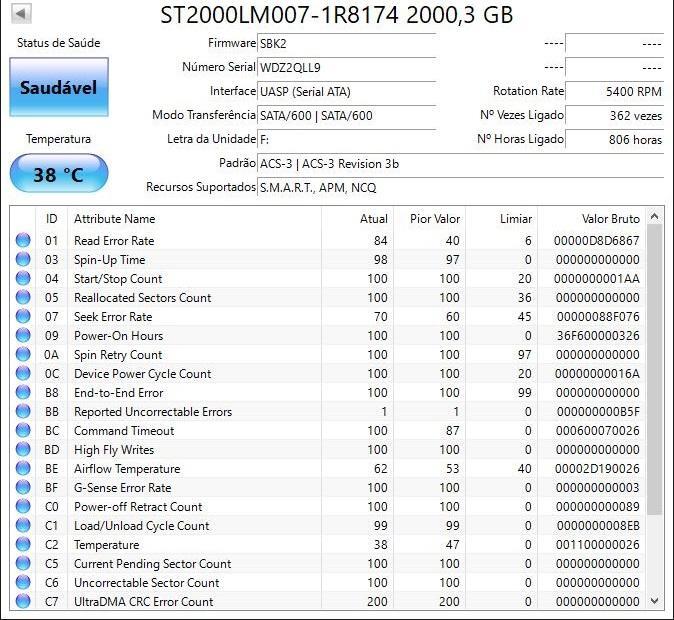Click the UltraDMA CRC Error Count name
The width and height of the screenshot is (674, 620).
pyautogui.click(x=144, y=602)
